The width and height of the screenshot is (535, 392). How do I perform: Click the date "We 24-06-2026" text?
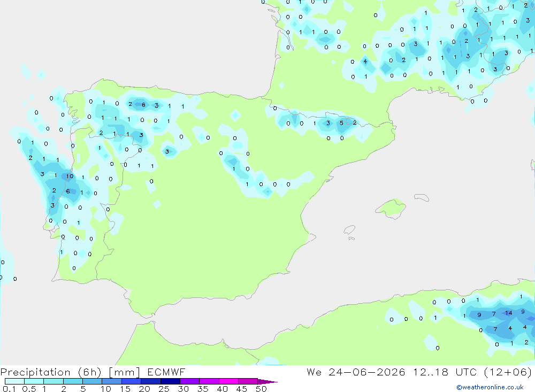click(356, 372)
